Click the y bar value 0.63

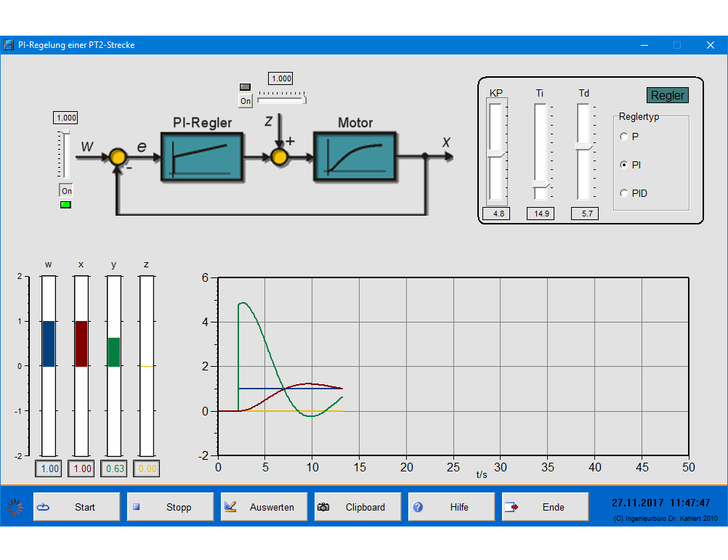pyautogui.click(x=114, y=468)
